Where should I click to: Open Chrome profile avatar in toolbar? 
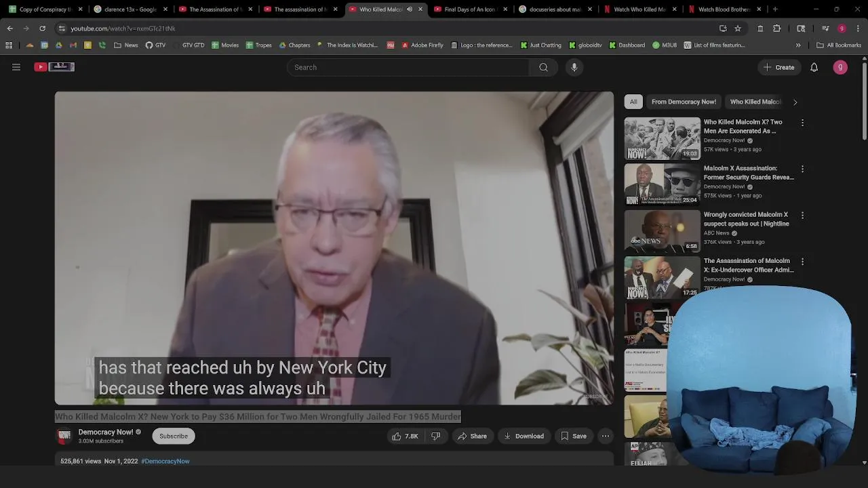pos(842,28)
